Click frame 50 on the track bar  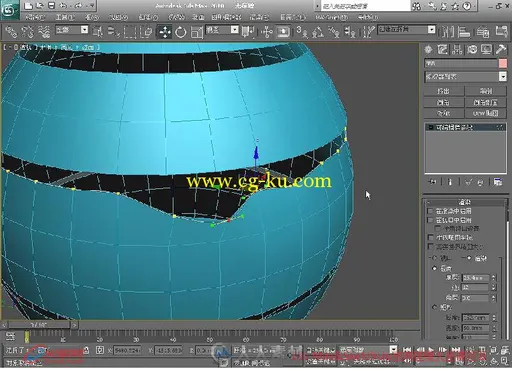coord(209,339)
